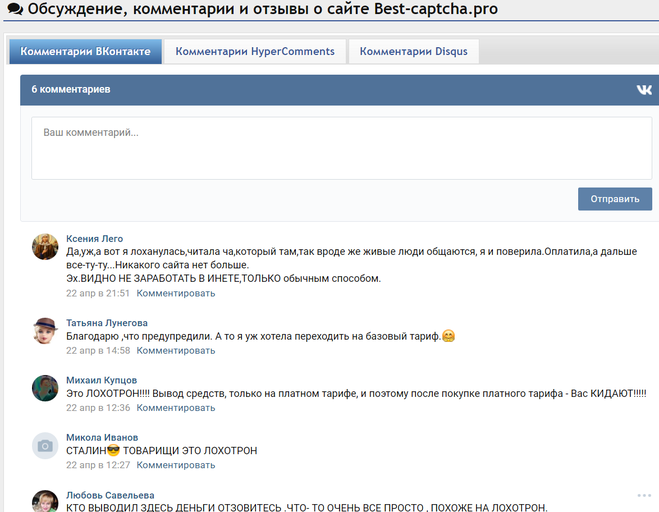Focus the Ваш комментарий text field
659x512 pixels.
point(341,149)
